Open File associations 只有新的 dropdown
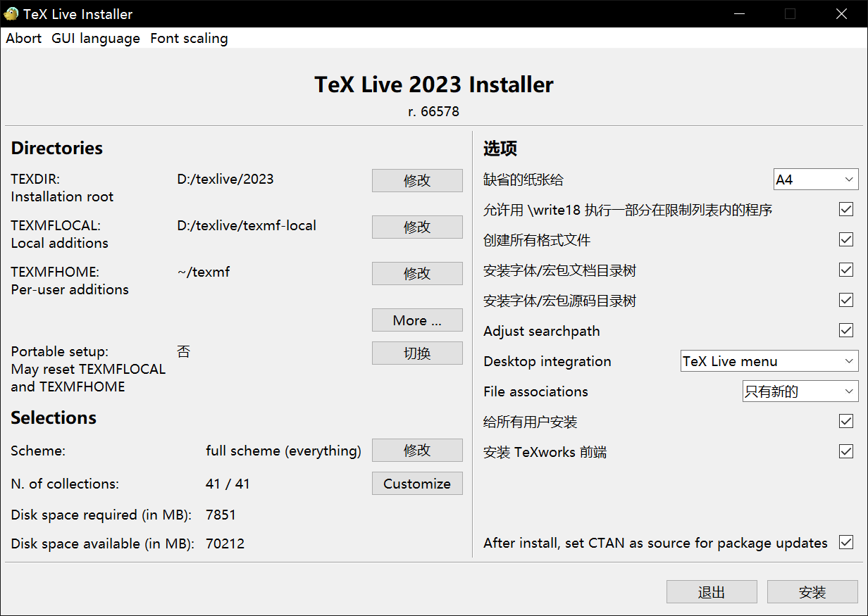Screen dimensions: 868x616 tap(800, 391)
